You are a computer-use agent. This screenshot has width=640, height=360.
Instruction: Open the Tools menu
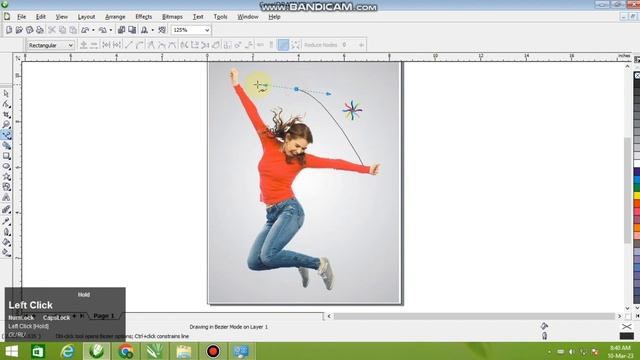[220, 17]
